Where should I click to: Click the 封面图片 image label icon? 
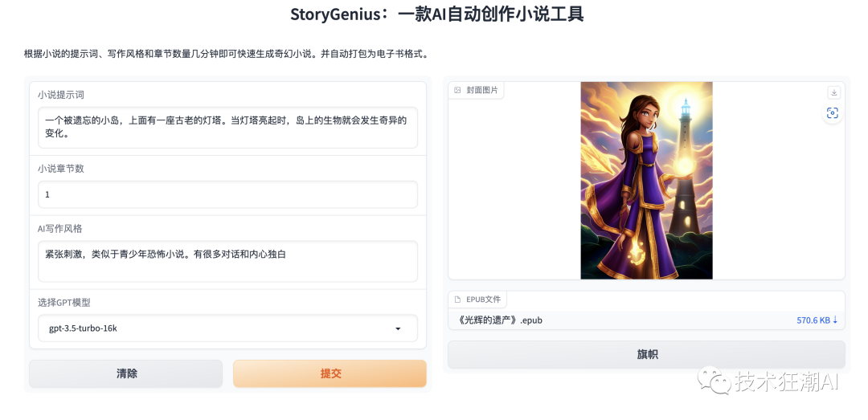(x=458, y=90)
